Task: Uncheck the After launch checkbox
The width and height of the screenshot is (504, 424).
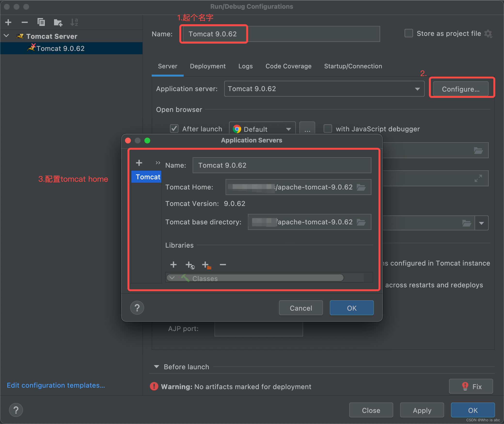Action: pyautogui.click(x=174, y=129)
